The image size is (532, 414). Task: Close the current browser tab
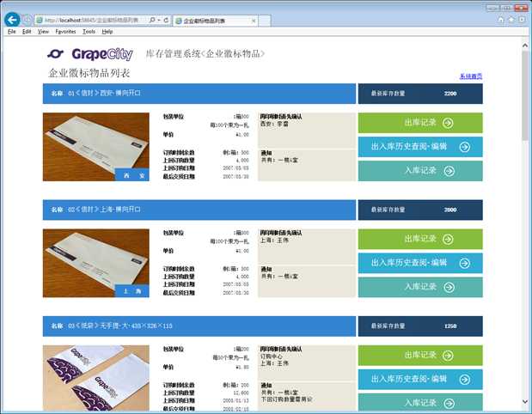tap(254, 21)
